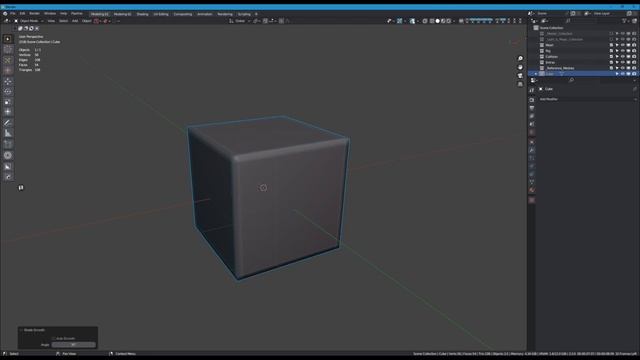Adjust the Angle slider in Shade Smooth panel
Screen dimensions: 640x360
(x=73, y=345)
